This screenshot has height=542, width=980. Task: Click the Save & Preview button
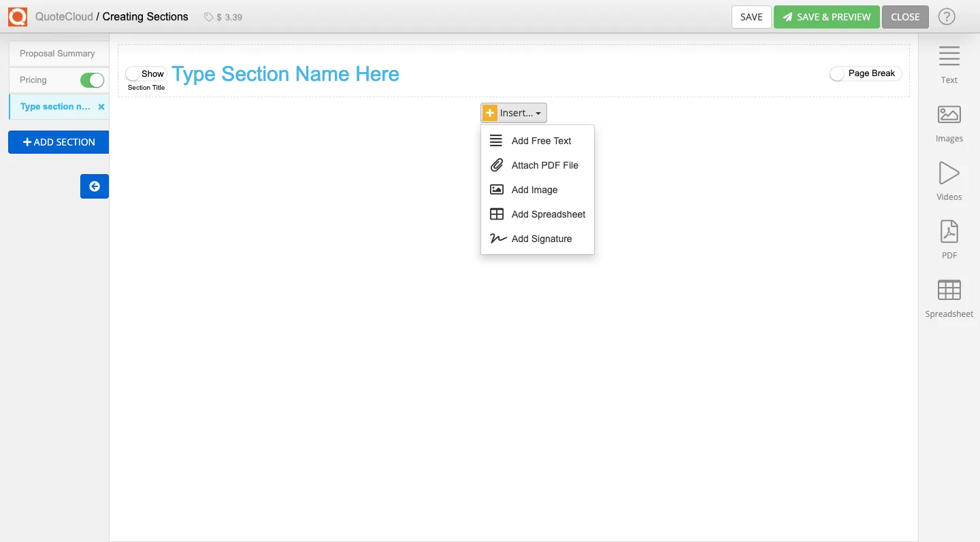(x=826, y=17)
